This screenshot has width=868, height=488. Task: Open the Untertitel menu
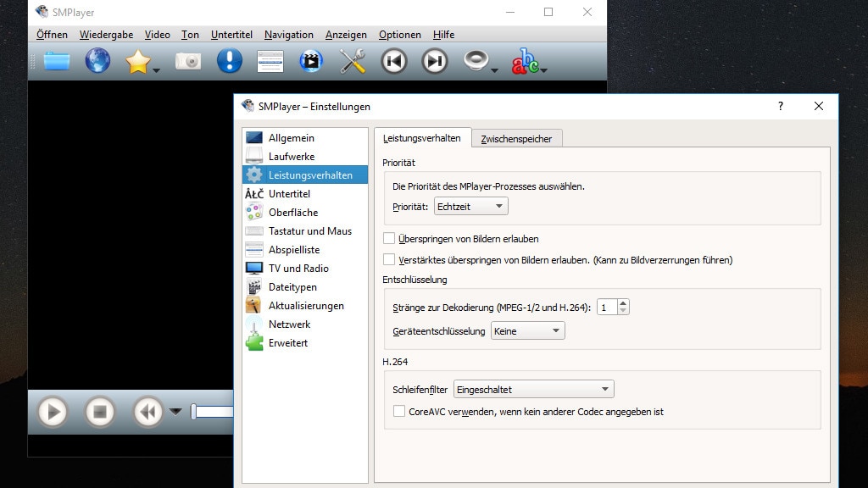click(231, 34)
